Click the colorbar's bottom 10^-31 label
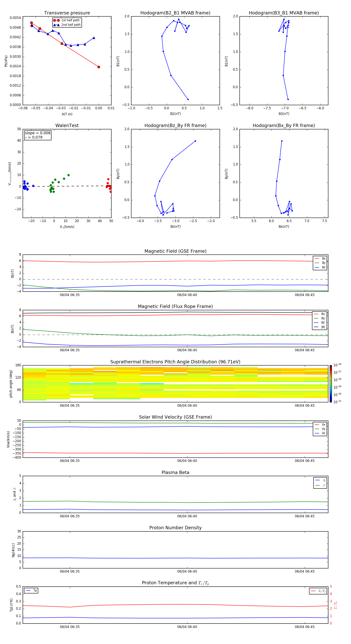 pos(337,402)
